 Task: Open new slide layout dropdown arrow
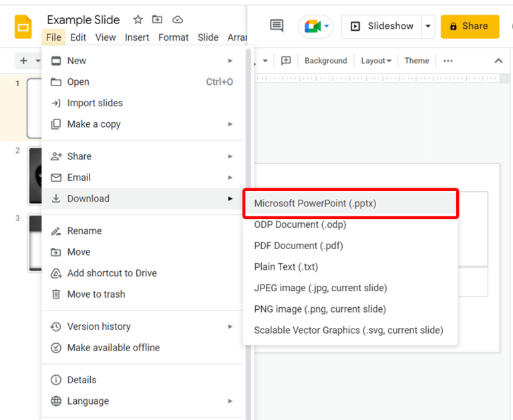(x=37, y=61)
